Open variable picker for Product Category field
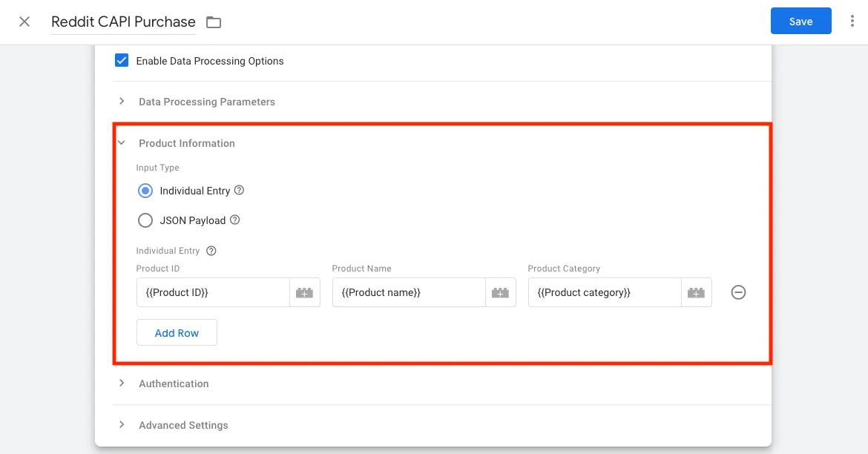Image resolution: width=868 pixels, height=454 pixels. point(697,292)
